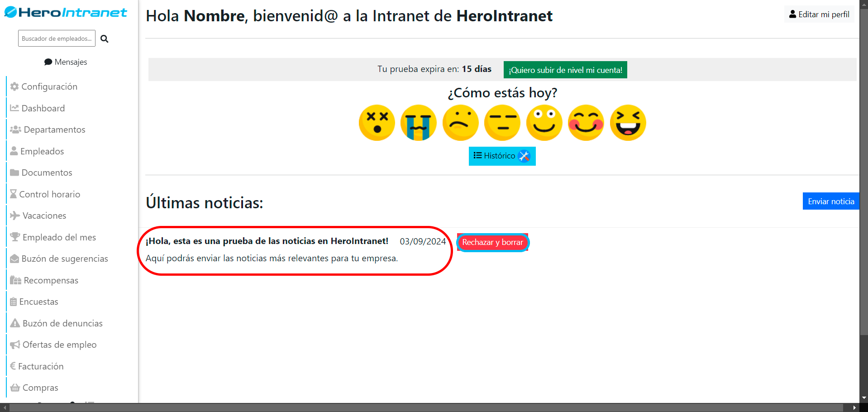Click the employee search magnifier icon
Viewport: 868px width, 412px height.
(x=105, y=39)
